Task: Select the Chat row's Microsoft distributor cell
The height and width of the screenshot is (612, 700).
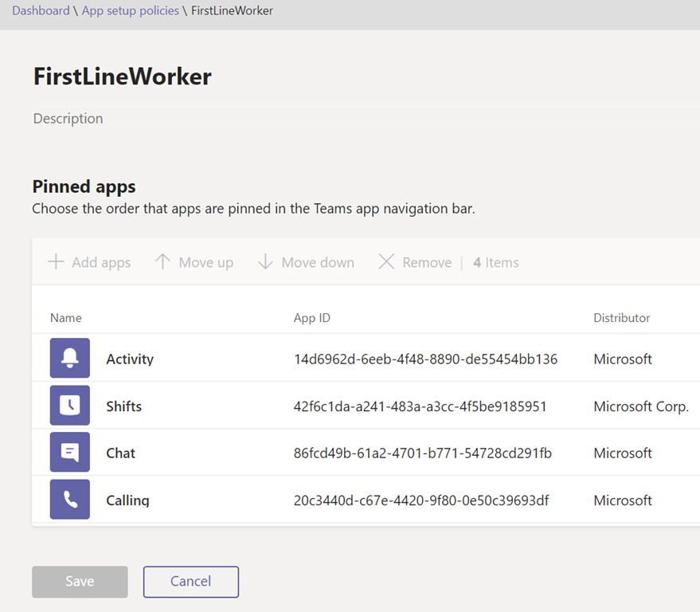Action: coord(623,453)
